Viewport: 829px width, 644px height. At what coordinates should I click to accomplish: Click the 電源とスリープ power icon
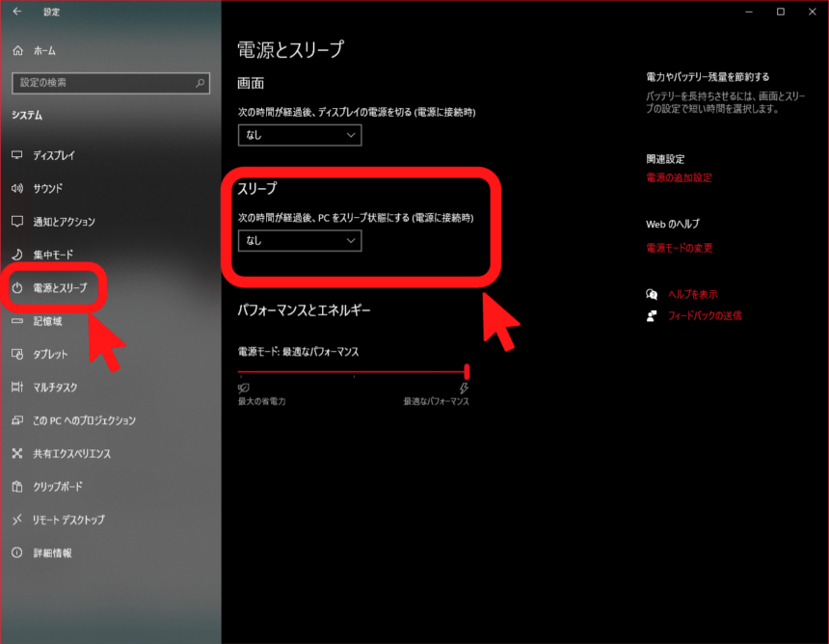17,287
